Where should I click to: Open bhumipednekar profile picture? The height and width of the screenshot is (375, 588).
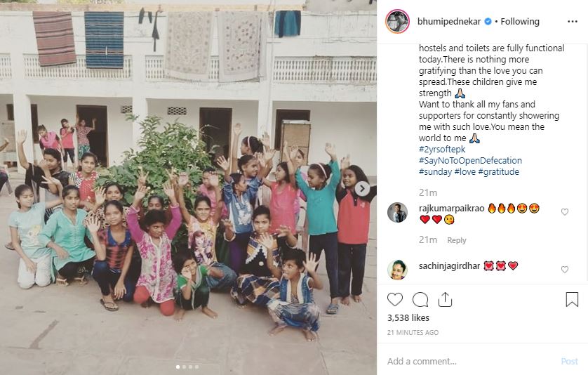(x=398, y=21)
